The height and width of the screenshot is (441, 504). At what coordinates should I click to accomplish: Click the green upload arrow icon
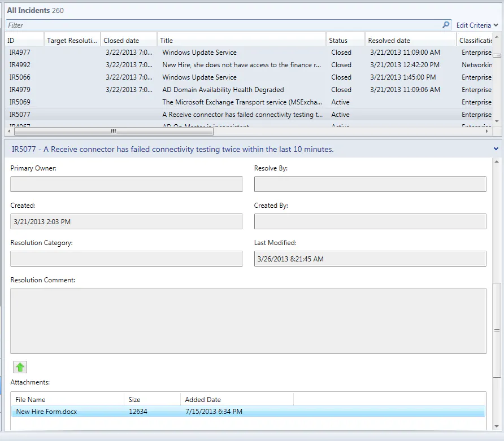[20, 367]
